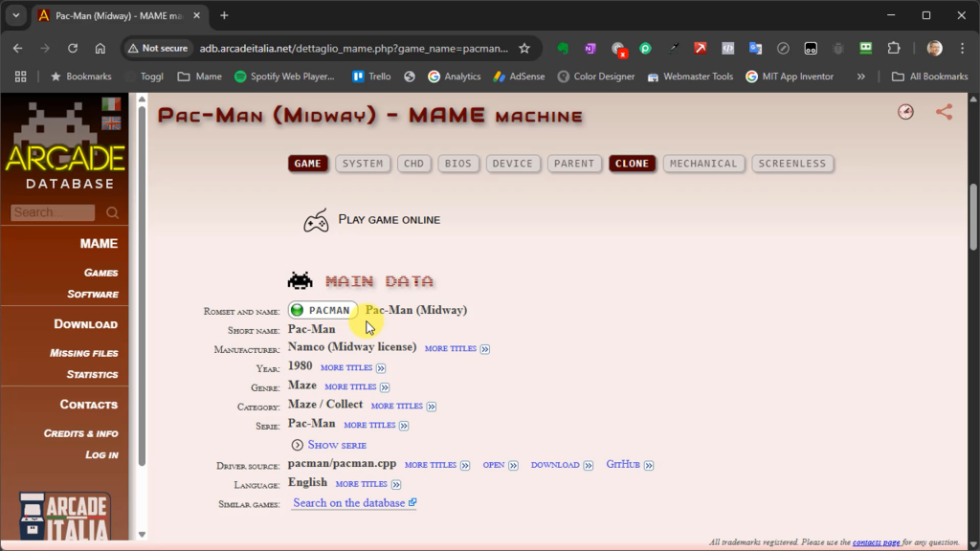Click the Google Translate extension icon
Image resolution: width=980 pixels, height=551 pixels.
coord(756,48)
